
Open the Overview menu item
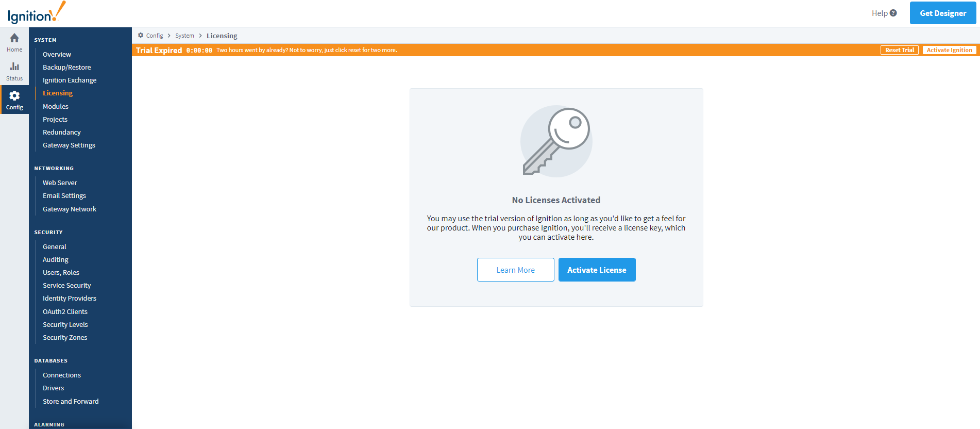57,54
